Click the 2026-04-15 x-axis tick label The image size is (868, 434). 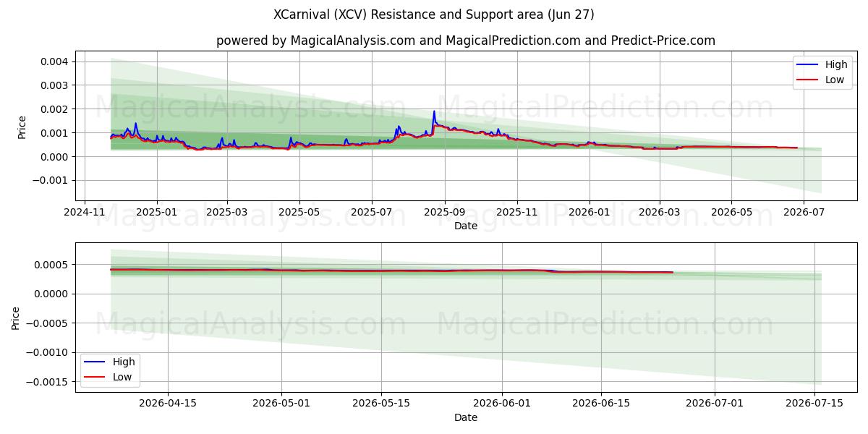click(168, 404)
